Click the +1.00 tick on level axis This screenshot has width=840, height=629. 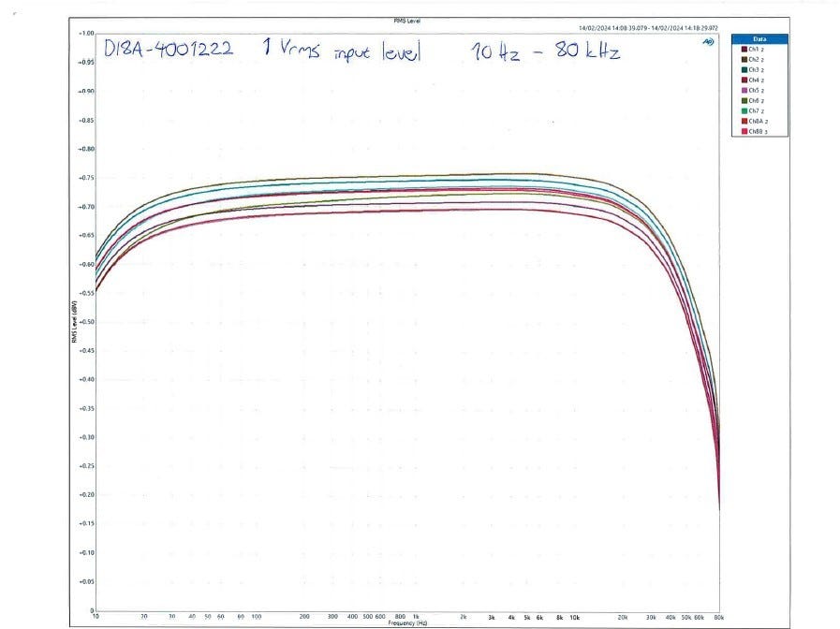click(x=86, y=33)
